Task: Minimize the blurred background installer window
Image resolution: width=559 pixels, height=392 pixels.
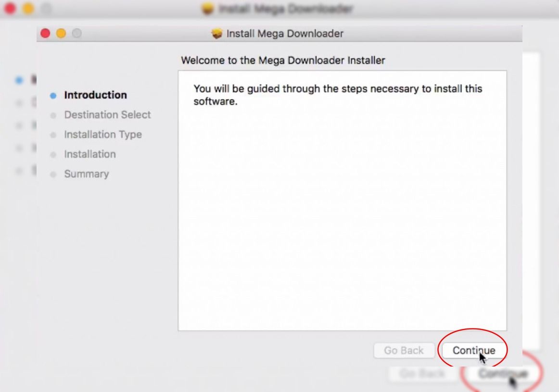Action: 28,8
